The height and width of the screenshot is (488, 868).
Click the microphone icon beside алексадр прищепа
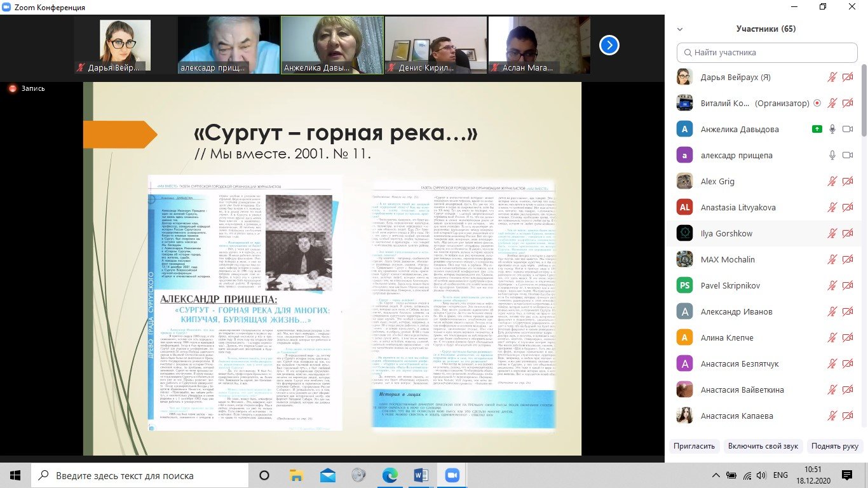coord(832,155)
